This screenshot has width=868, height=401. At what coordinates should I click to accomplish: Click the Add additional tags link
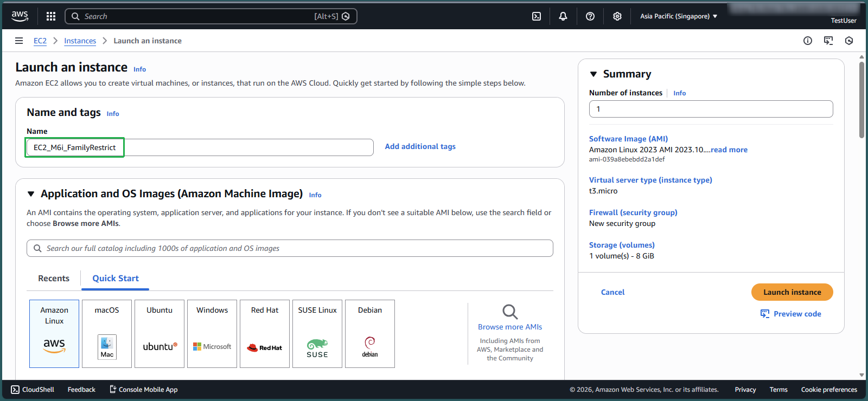(420, 146)
